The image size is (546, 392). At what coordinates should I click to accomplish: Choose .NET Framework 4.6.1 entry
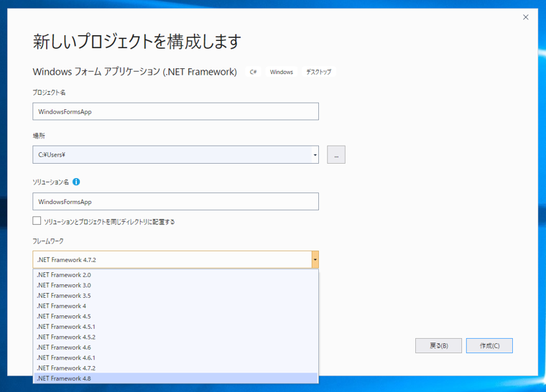[x=175, y=358]
